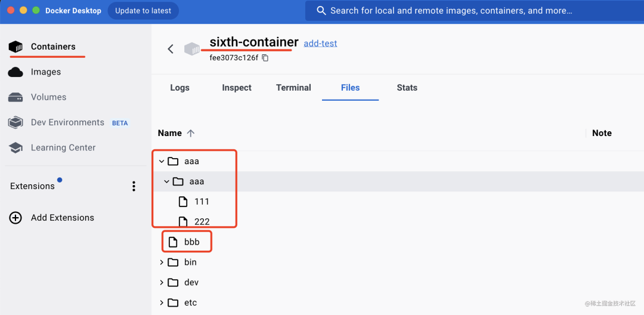Image resolution: width=644 pixels, height=315 pixels.
Task: Click the Dev Environments icon
Action: [x=16, y=122]
